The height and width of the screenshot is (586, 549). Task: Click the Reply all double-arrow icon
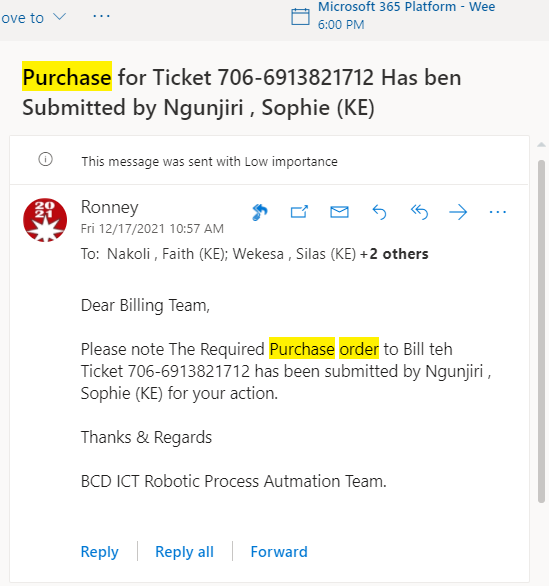pyautogui.click(x=419, y=213)
